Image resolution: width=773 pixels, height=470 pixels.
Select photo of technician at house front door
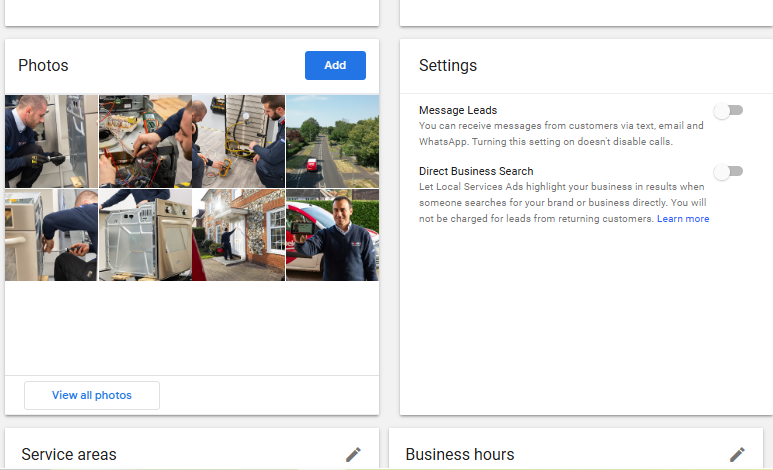click(x=238, y=235)
